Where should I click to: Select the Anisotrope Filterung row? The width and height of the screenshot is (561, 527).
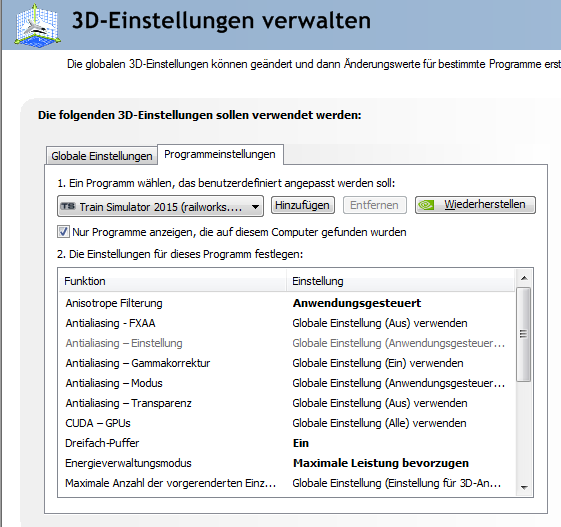click(x=287, y=303)
